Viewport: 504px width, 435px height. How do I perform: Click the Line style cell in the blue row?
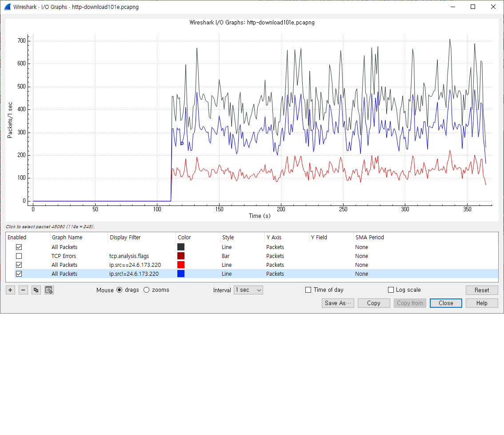(x=227, y=274)
